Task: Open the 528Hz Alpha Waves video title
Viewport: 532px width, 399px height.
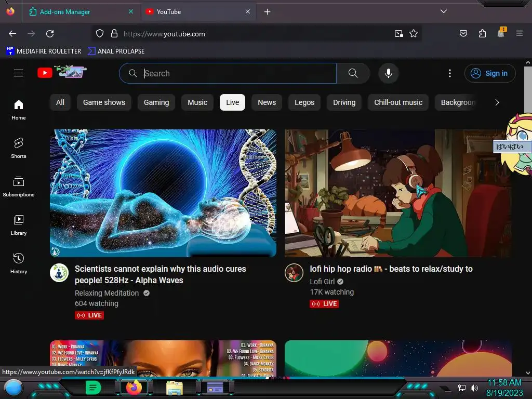Action: (x=160, y=274)
